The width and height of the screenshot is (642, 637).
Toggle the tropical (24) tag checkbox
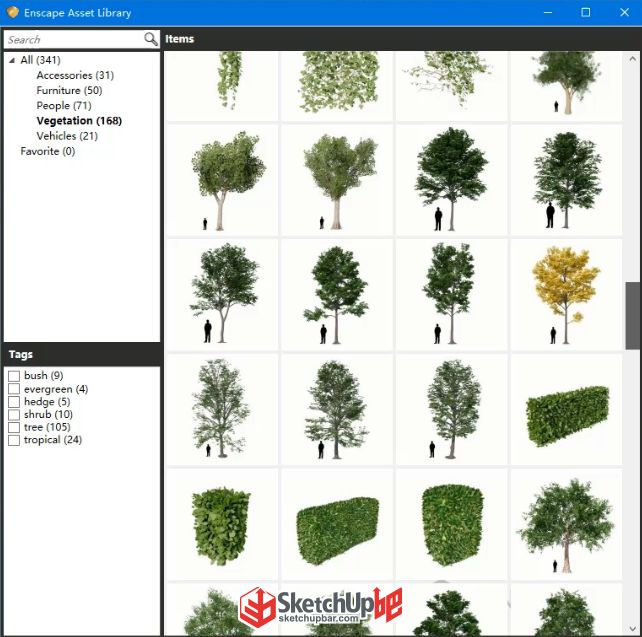[14, 440]
